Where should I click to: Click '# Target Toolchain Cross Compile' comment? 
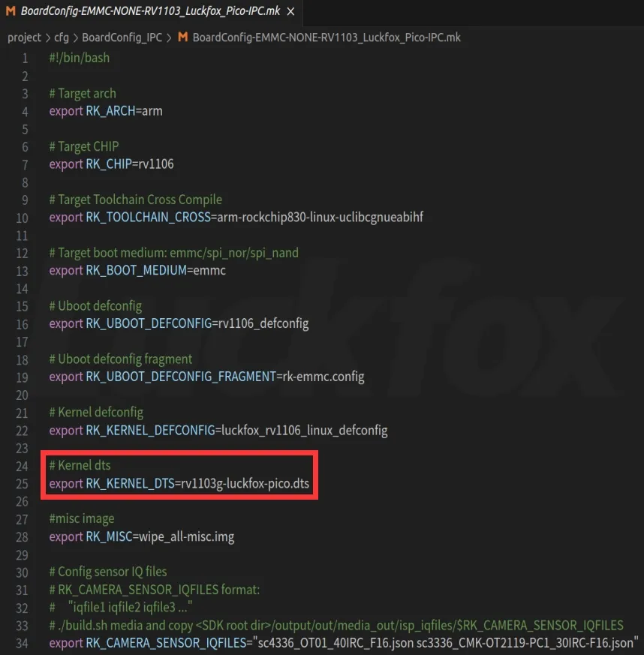pyautogui.click(x=135, y=200)
